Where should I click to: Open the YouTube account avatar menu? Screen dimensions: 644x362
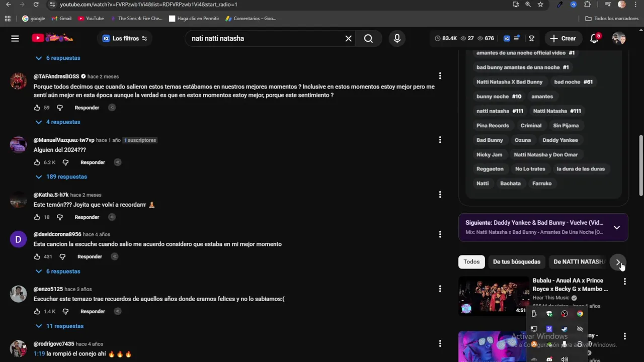[x=619, y=38]
